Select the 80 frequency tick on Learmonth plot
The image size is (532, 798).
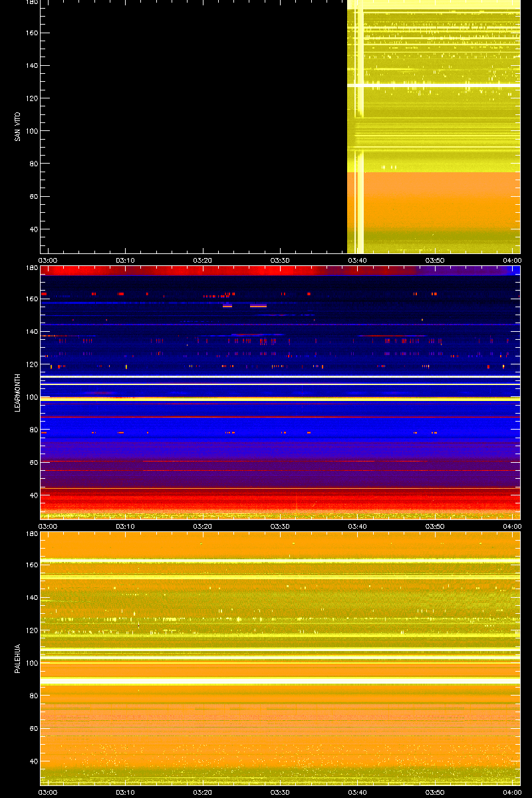(34, 430)
